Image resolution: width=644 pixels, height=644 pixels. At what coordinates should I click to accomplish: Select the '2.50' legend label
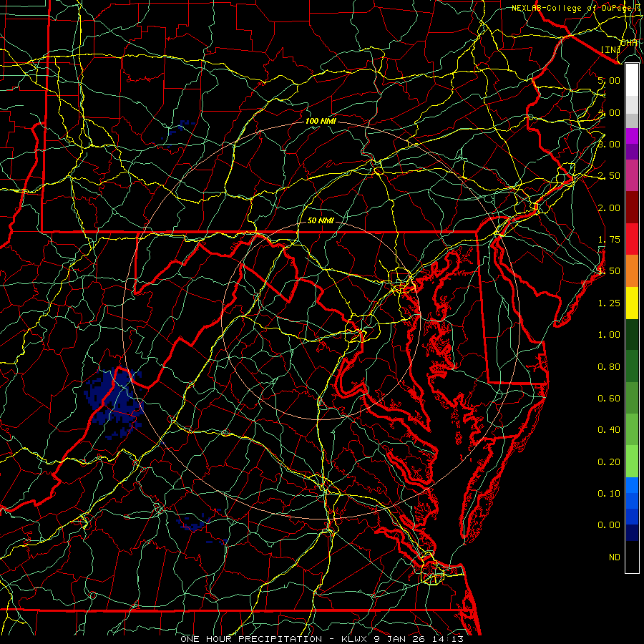(x=609, y=176)
